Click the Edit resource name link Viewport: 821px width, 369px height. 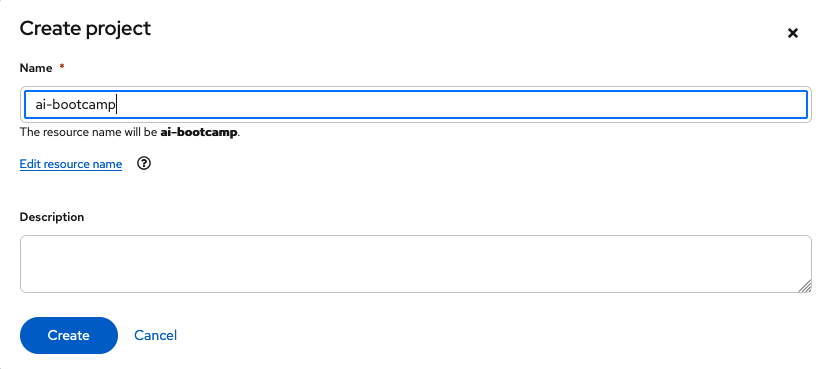click(x=71, y=164)
